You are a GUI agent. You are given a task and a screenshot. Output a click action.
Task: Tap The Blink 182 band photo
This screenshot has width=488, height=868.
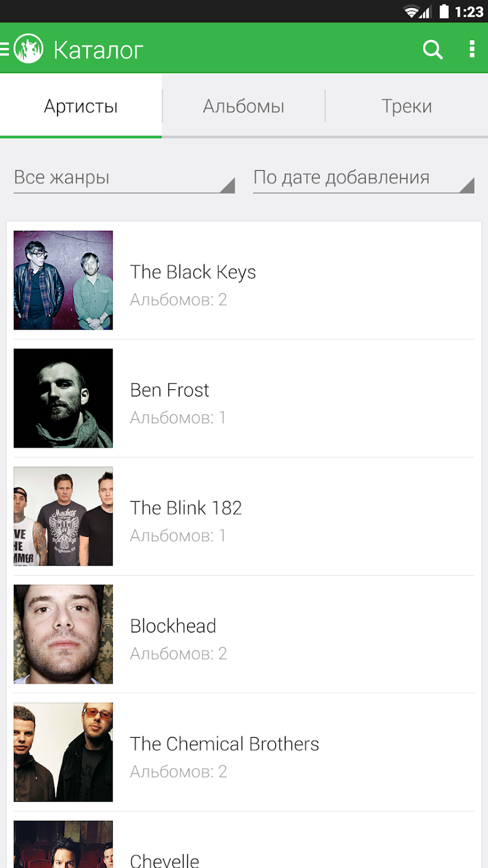(x=63, y=516)
